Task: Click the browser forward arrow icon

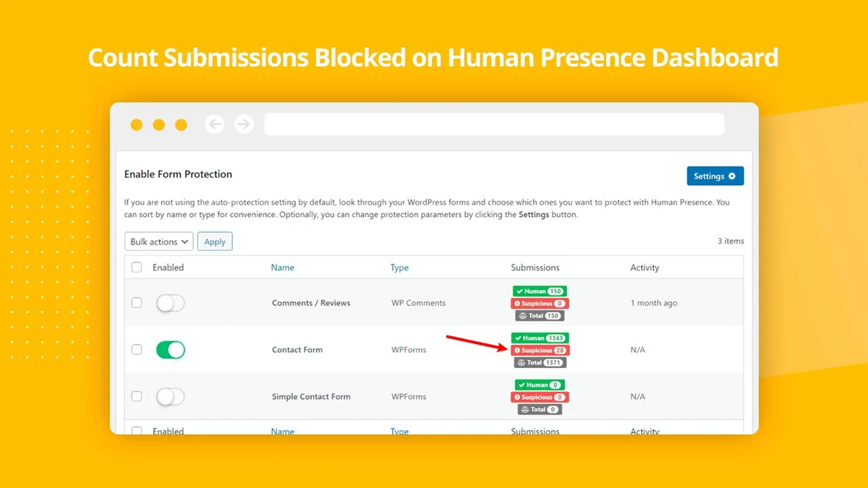Action: pos(244,124)
